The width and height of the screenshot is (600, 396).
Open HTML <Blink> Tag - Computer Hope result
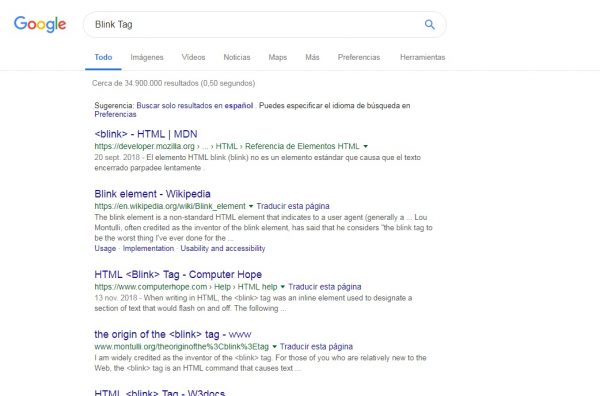click(x=178, y=274)
